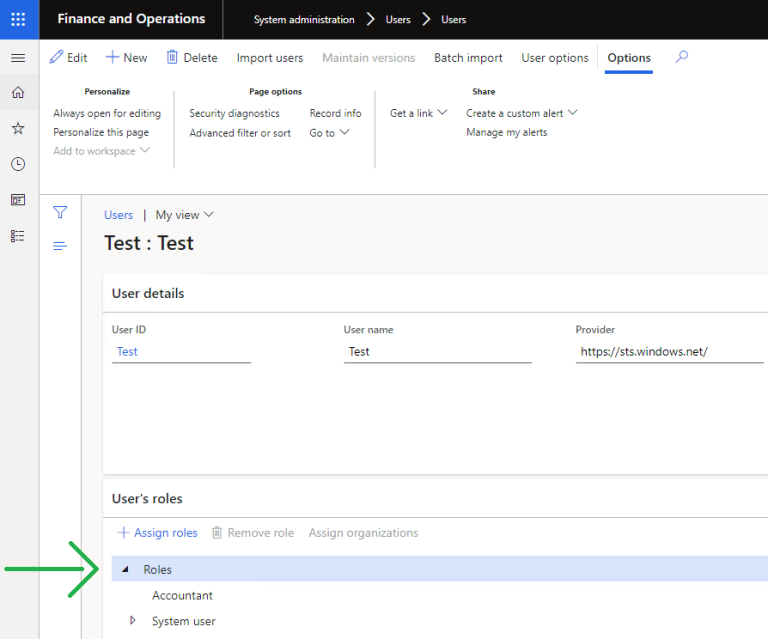Expand the Get a link dropdown

(x=418, y=113)
